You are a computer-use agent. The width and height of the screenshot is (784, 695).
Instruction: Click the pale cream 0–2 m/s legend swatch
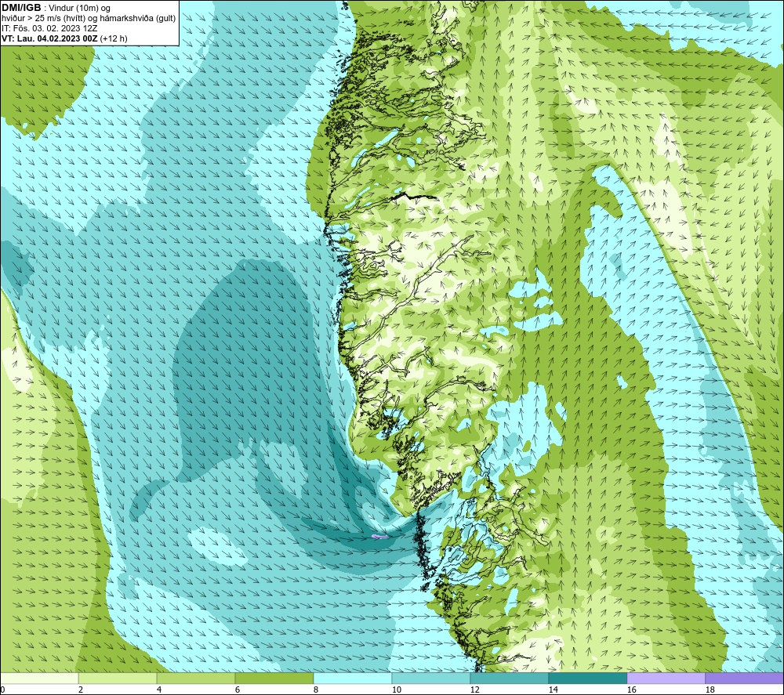point(39,678)
